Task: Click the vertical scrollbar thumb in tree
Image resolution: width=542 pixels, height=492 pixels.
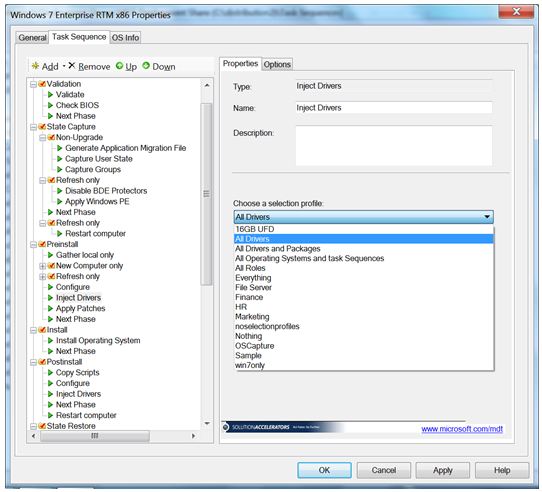Action: [x=206, y=194]
